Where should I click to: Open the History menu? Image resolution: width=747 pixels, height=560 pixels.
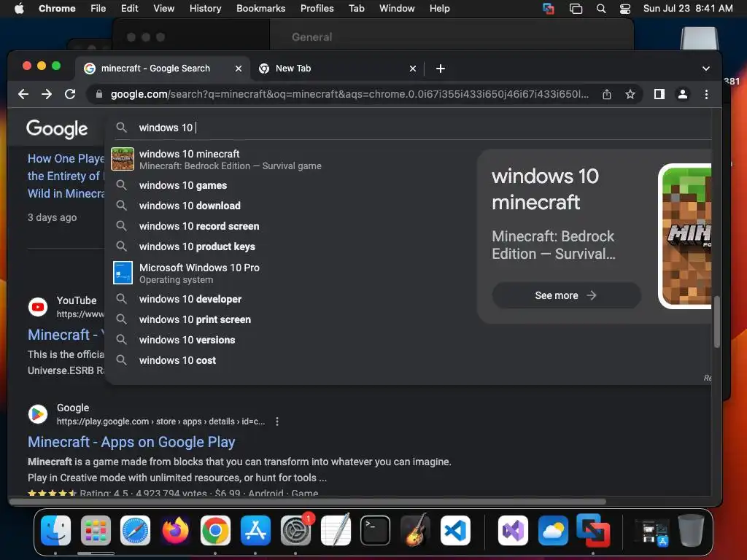[x=205, y=9]
